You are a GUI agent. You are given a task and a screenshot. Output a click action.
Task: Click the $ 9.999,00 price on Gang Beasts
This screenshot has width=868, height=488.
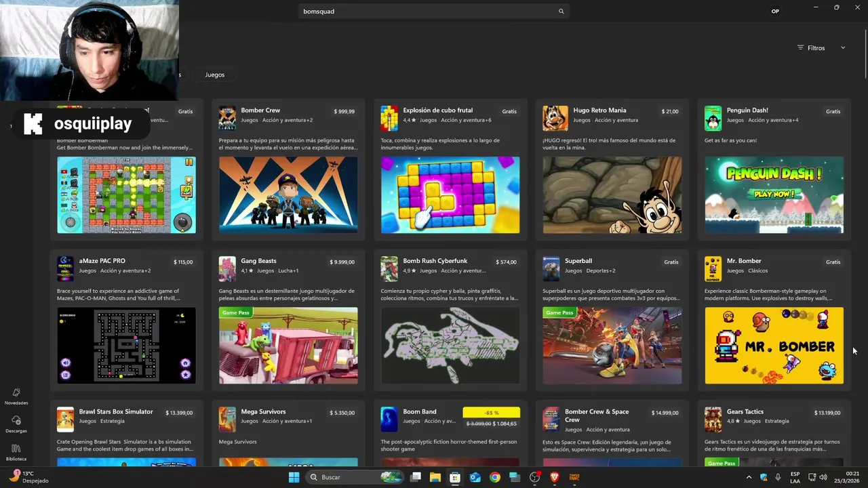[x=342, y=262]
